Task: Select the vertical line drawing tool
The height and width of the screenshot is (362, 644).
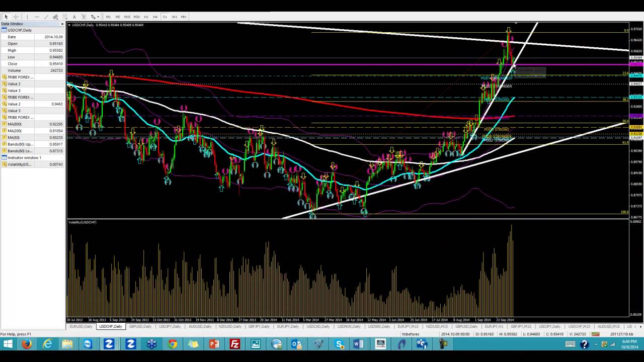Action: (27, 17)
